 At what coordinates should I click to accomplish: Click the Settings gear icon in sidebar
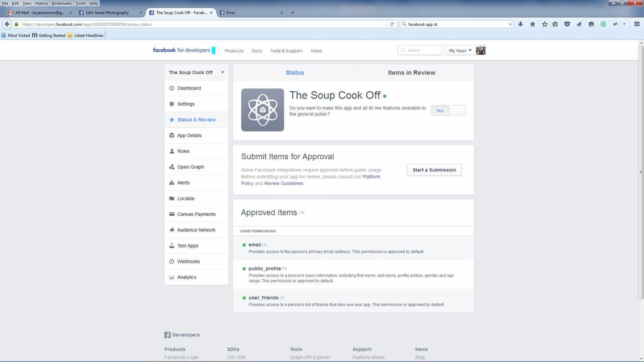point(172,104)
